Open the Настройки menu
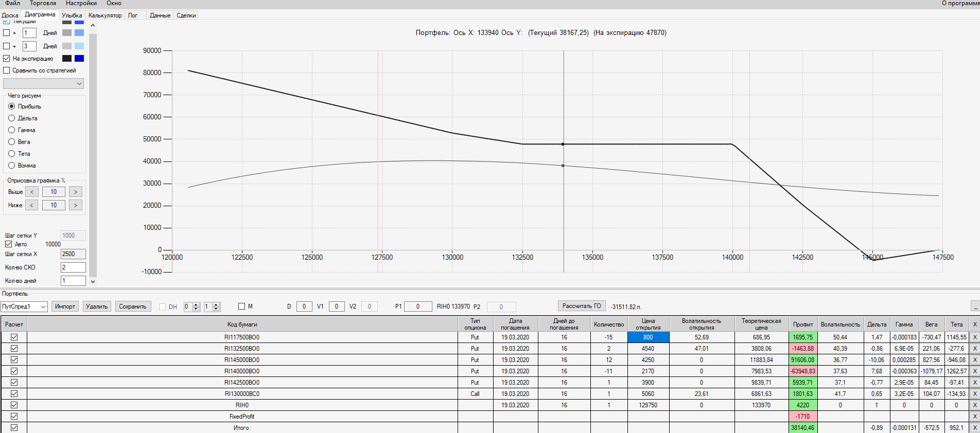Image resolution: width=980 pixels, height=433 pixels. 81,4
